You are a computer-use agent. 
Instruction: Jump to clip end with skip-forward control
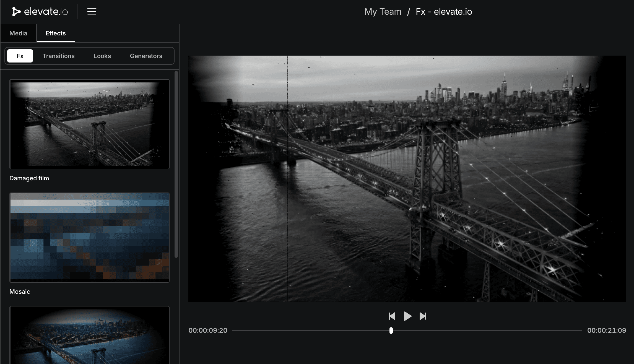(x=423, y=316)
